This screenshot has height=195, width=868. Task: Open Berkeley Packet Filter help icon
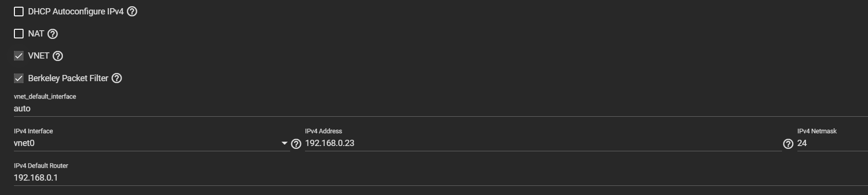tap(117, 78)
